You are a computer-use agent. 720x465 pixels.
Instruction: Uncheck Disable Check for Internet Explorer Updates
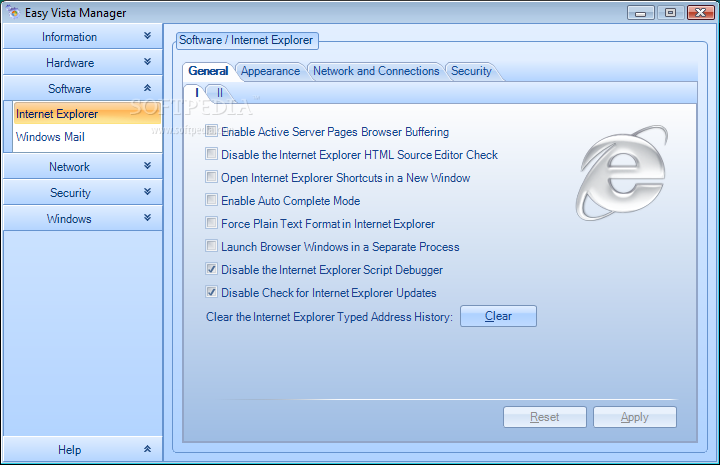click(x=211, y=292)
